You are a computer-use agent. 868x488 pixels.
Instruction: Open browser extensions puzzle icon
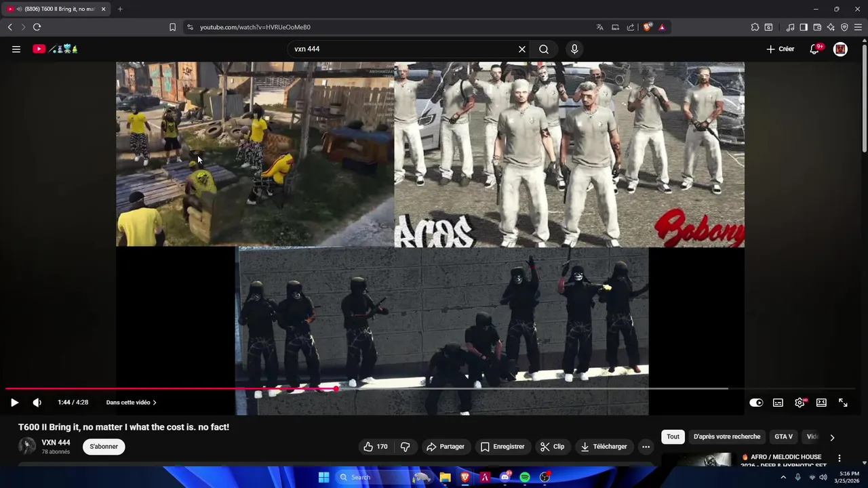pyautogui.click(x=755, y=27)
